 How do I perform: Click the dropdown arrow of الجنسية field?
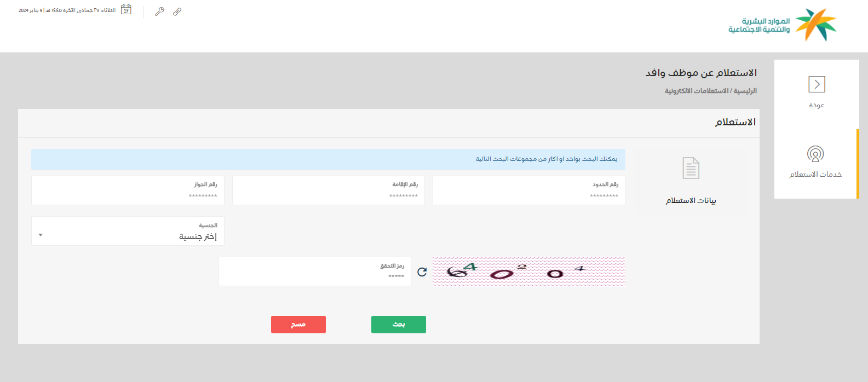pos(41,235)
